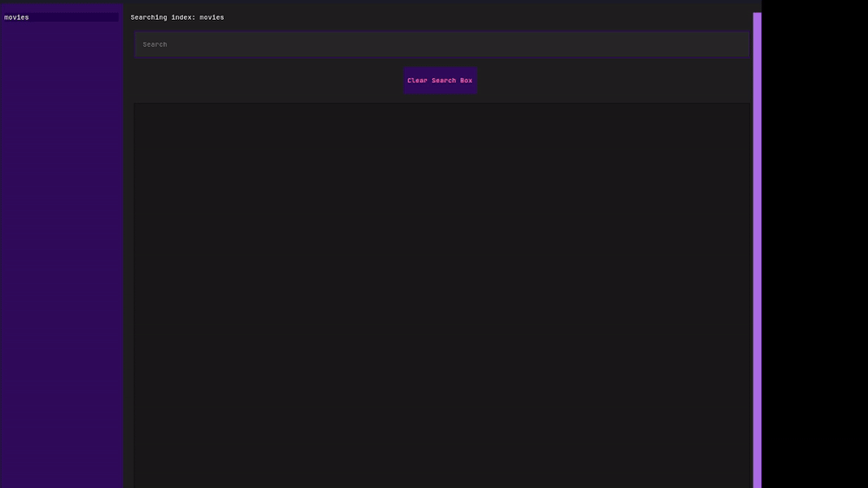Empty the query using Clear Search Box
868x488 pixels.
click(440, 80)
